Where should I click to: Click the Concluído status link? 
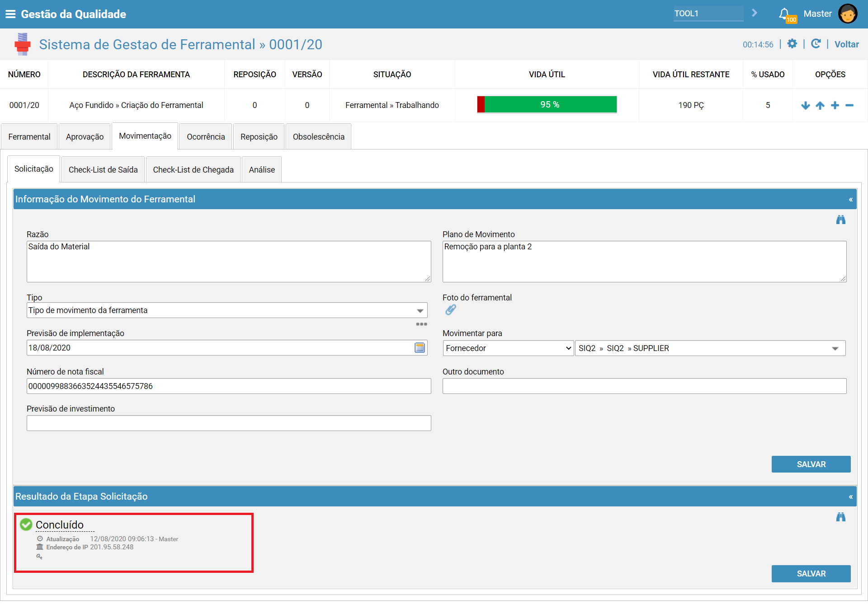pos(60,525)
